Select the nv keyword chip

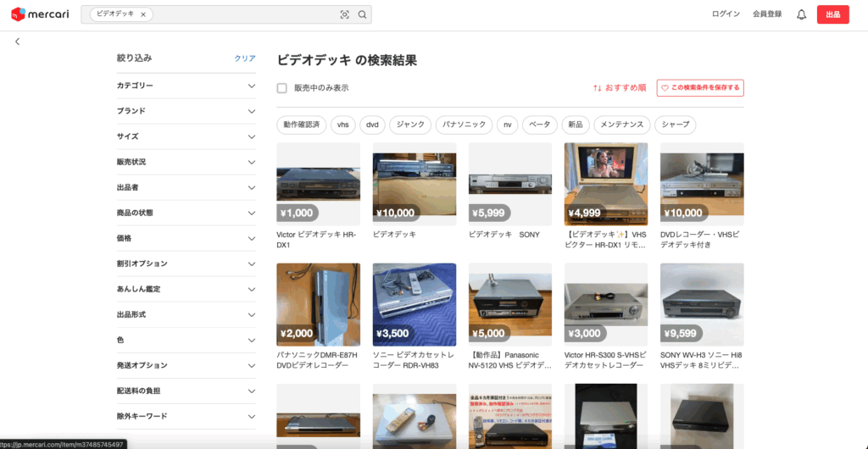(507, 125)
